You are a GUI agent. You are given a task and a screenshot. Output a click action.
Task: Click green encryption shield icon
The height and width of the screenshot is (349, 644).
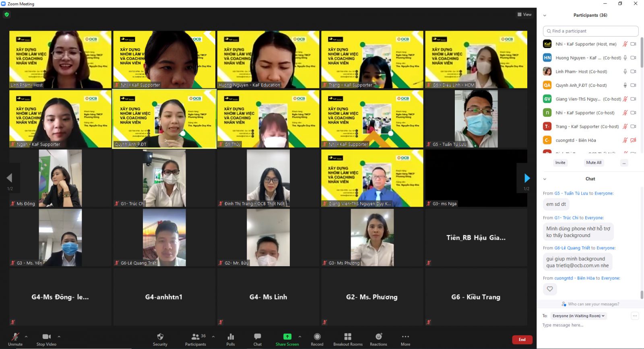6,14
